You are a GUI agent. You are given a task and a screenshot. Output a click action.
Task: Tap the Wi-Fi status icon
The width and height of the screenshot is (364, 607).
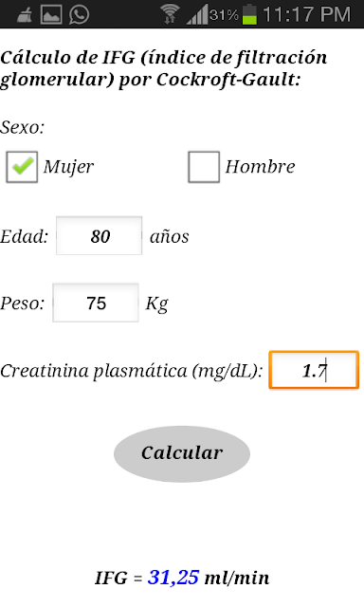pos(170,14)
